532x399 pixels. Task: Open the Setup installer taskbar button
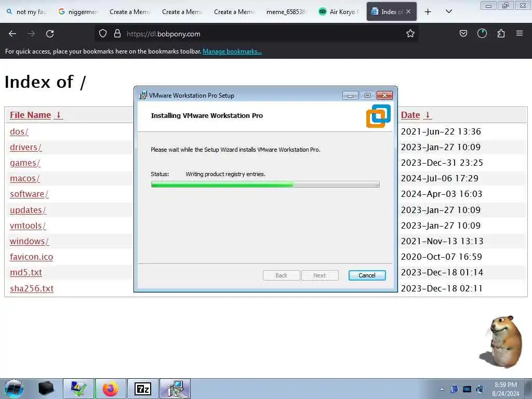pyautogui.click(x=175, y=389)
